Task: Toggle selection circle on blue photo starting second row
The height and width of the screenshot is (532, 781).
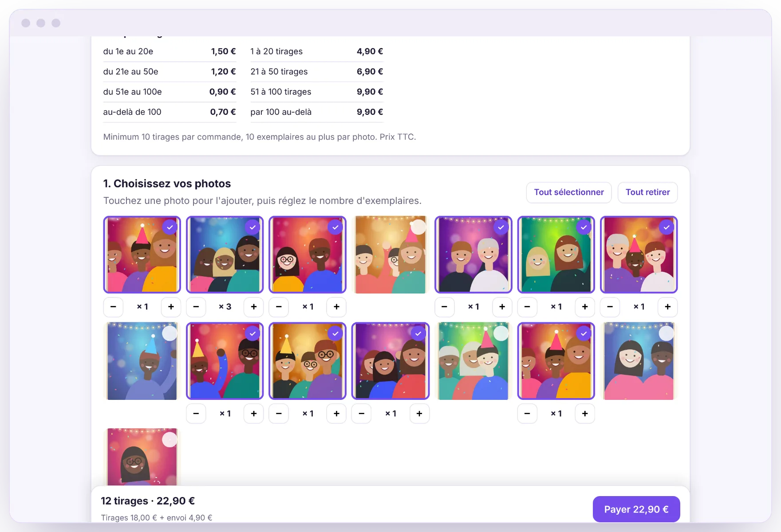Action: [x=170, y=333]
